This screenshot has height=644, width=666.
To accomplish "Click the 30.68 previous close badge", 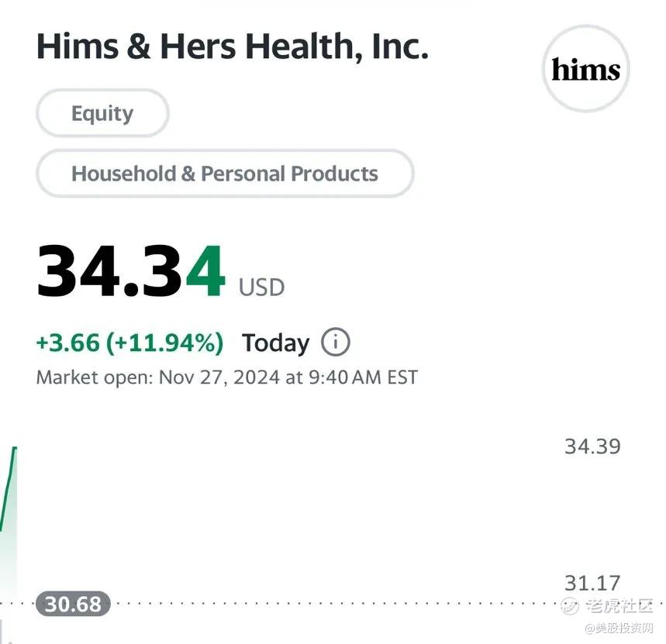I will coord(73,604).
